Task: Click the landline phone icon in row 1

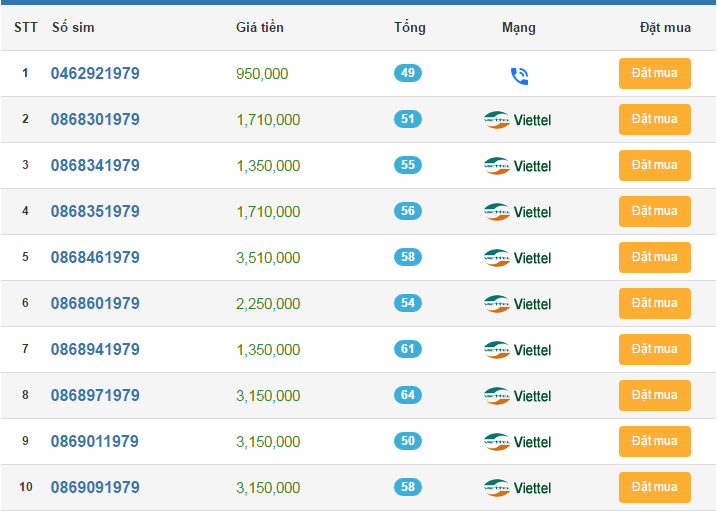Action: pyautogui.click(x=518, y=74)
